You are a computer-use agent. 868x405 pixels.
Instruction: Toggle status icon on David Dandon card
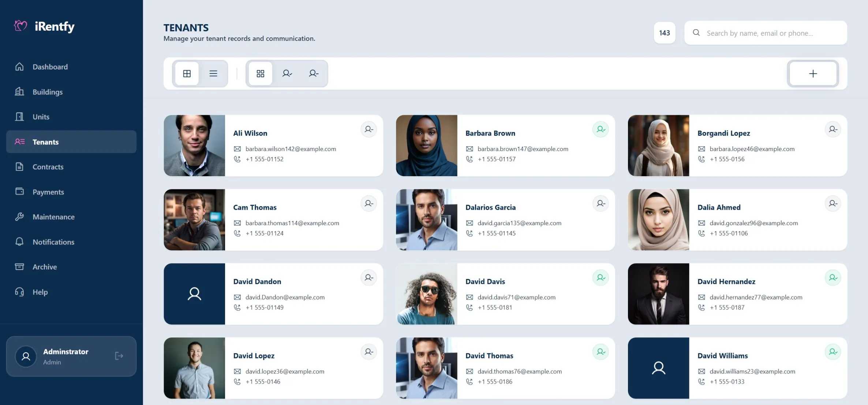point(369,278)
